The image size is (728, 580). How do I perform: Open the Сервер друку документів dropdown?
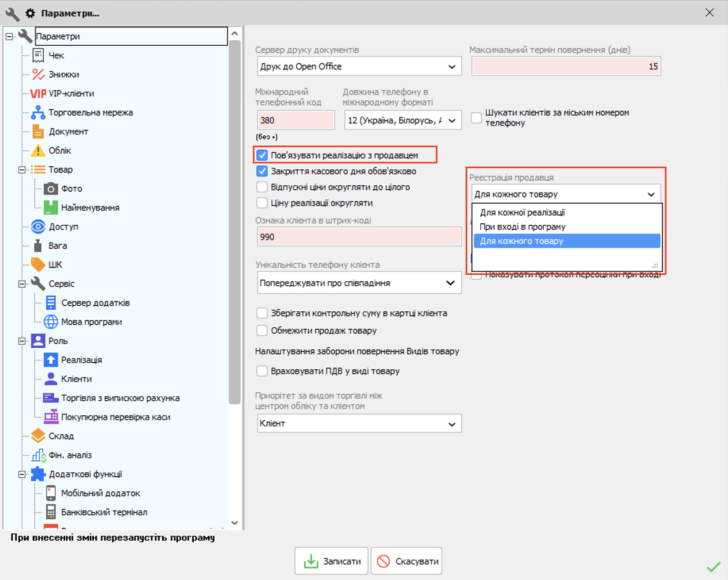pyautogui.click(x=359, y=66)
